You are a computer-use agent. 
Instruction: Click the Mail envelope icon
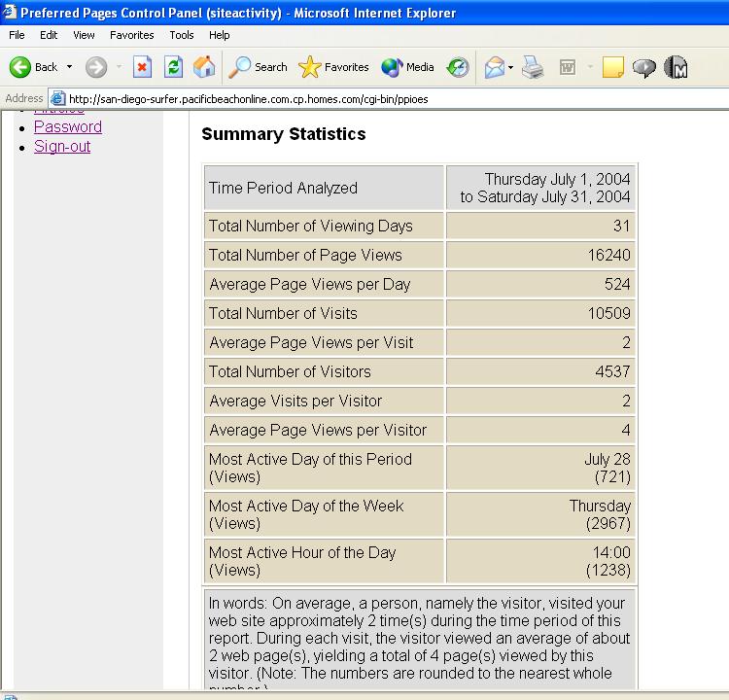(x=494, y=67)
